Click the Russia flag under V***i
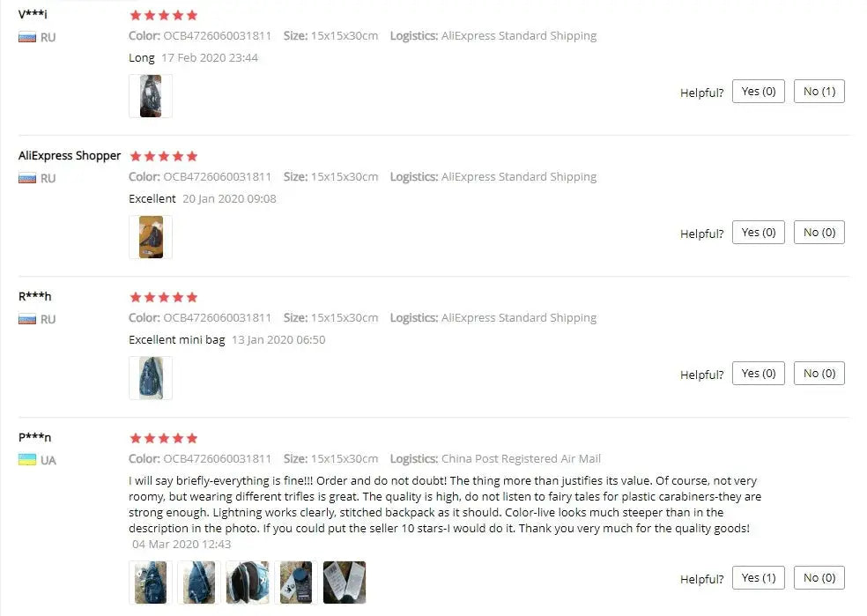The height and width of the screenshot is (616, 867). click(x=27, y=37)
